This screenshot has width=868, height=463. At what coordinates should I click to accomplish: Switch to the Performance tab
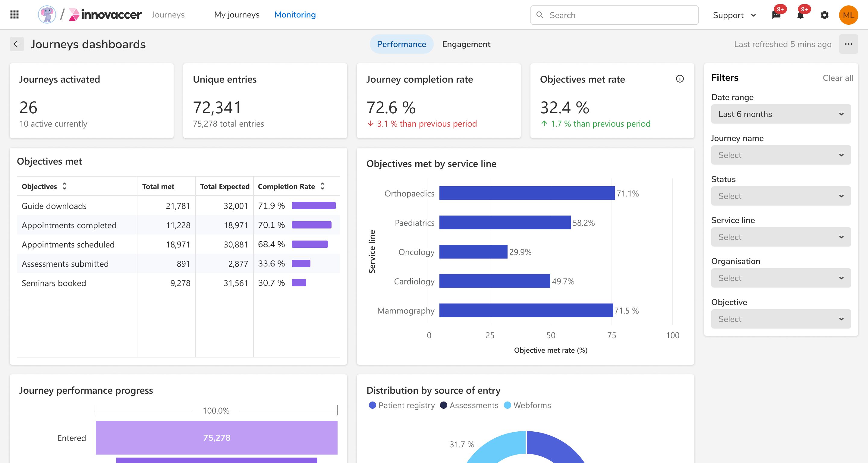click(401, 44)
